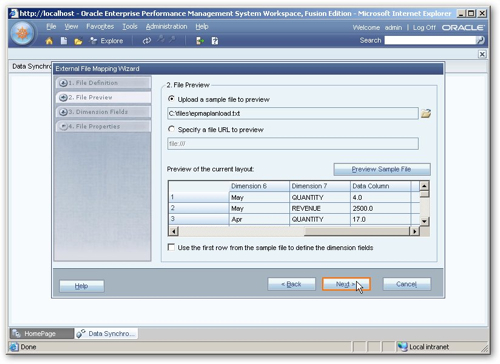Click the refresh icon in toolbar
Viewport: 500px width, 364px height.
pyautogui.click(x=147, y=41)
